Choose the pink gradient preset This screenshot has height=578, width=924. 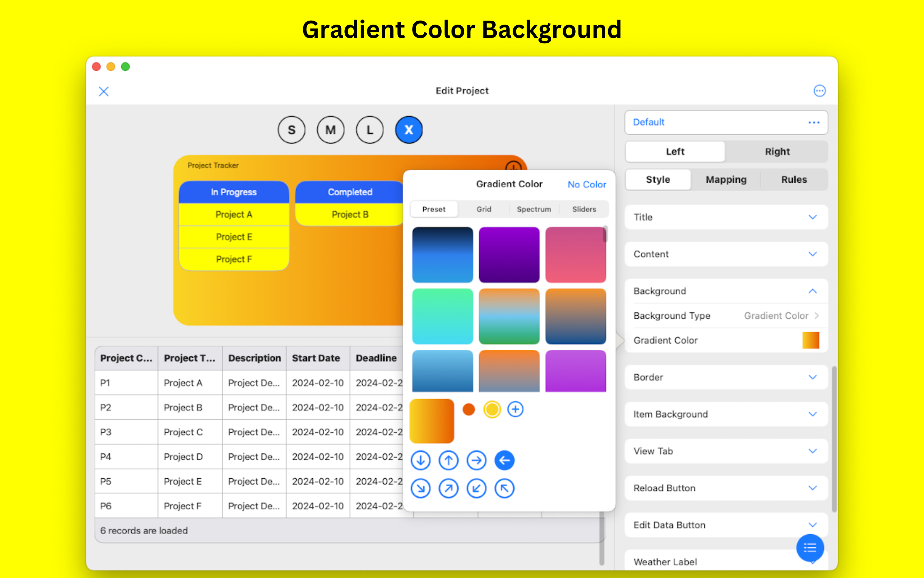click(x=575, y=255)
